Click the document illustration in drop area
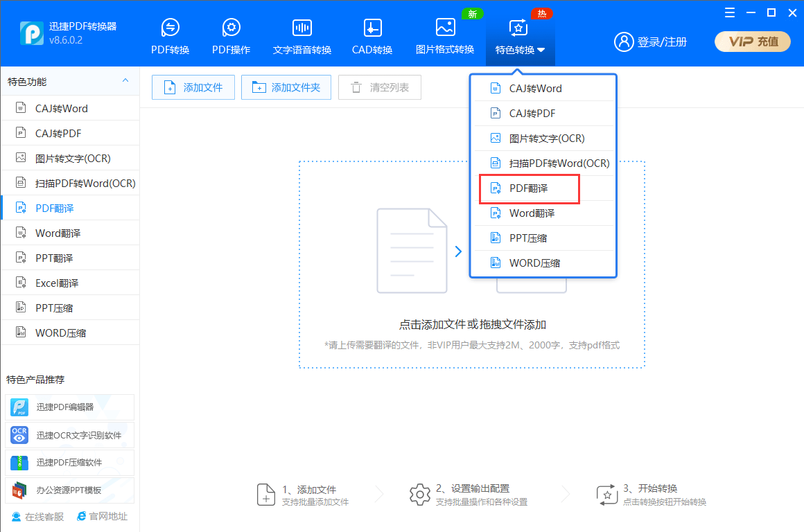The image size is (804, 532). [x=412, y=251]
